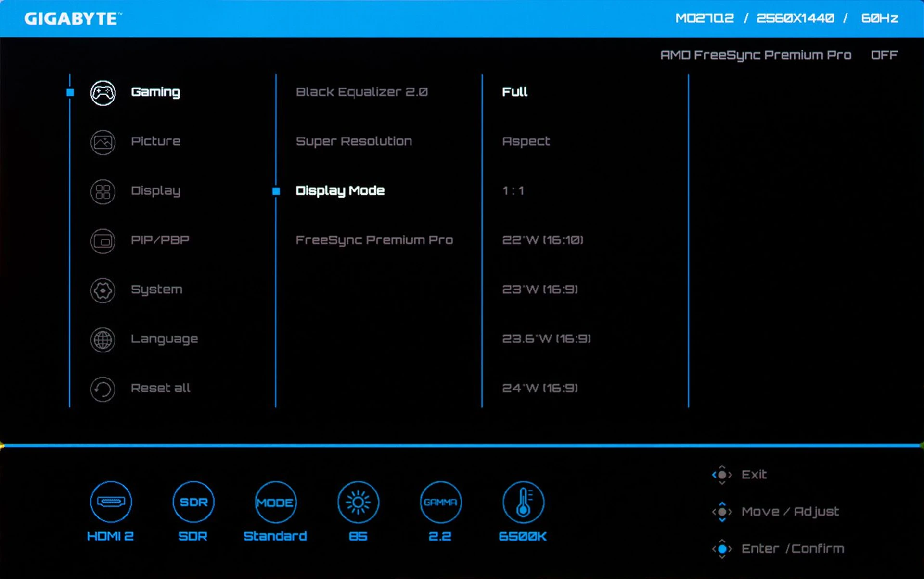Click the GAMMA 2.2 icon

(x=440, y=502)
